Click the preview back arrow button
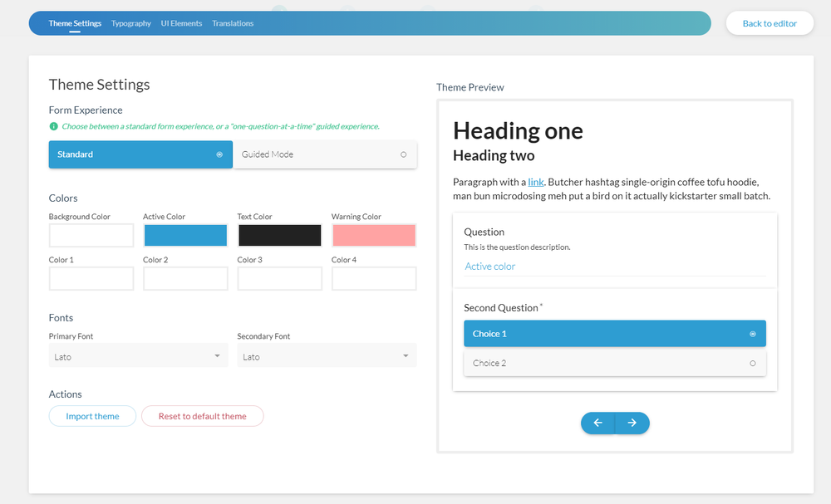 click(x=597, y=423)
